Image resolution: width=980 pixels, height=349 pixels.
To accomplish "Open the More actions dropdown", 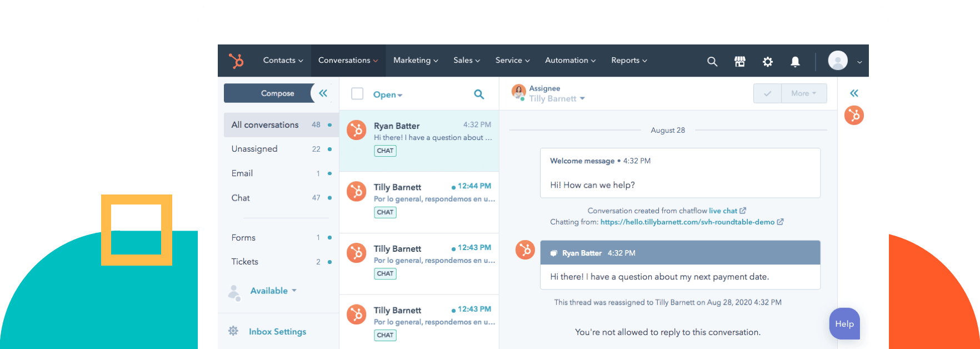I will 803,93.
